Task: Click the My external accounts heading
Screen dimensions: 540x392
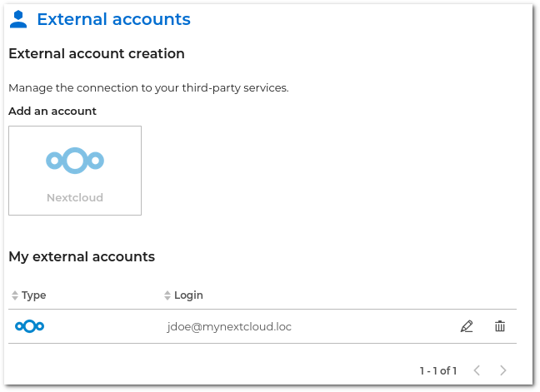Action: point(82,257)
